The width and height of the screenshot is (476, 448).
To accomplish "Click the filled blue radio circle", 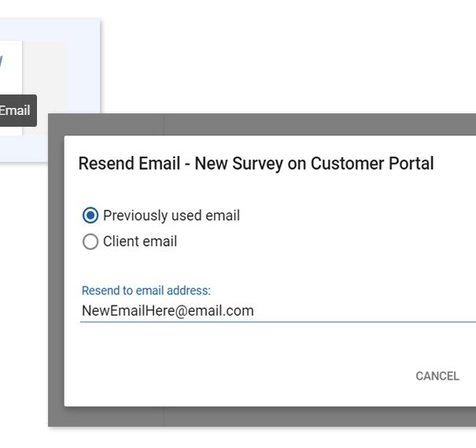I will pyautogui.click(x=90, y=216).
